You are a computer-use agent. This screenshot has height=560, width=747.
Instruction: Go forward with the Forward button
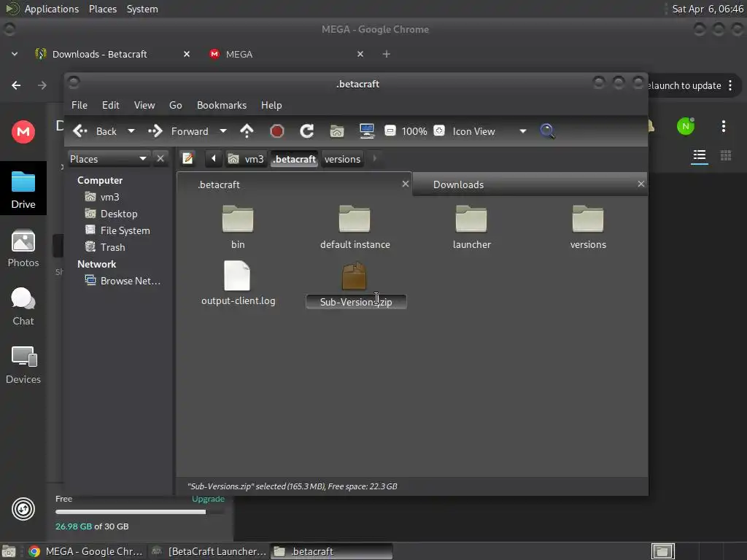pyautogui.click(x=178, y=131)
